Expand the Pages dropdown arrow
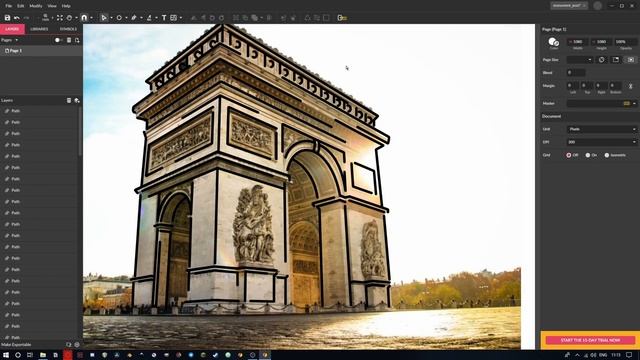This screenshot has height=360, width=640. pyautogui.click(x=16, y=40)
